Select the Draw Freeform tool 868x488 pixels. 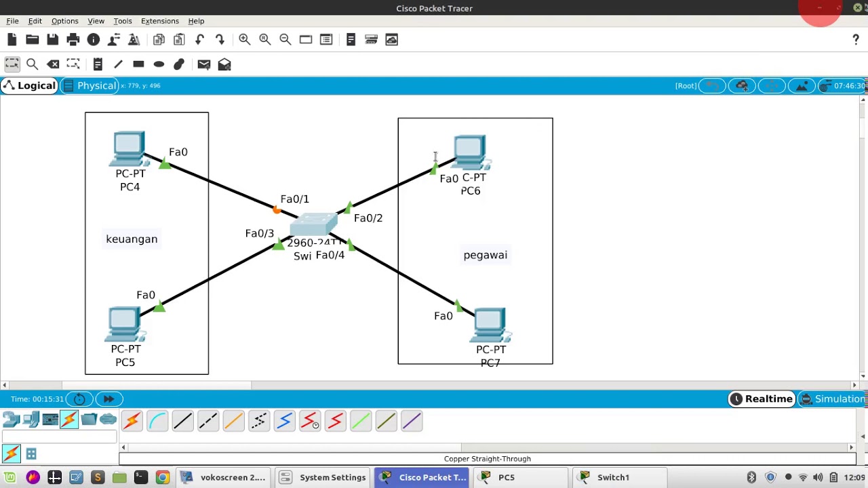coord(179,64)
